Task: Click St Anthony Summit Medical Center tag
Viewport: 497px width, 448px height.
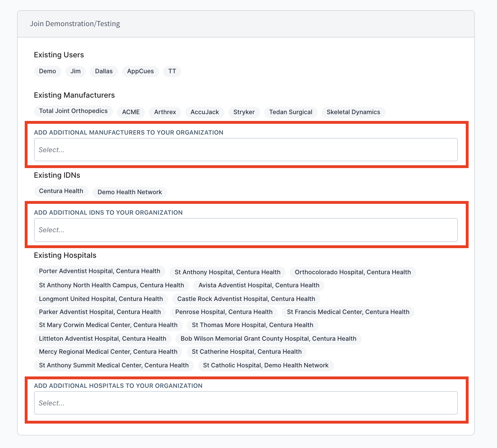Action: click(x=114, y=365)
